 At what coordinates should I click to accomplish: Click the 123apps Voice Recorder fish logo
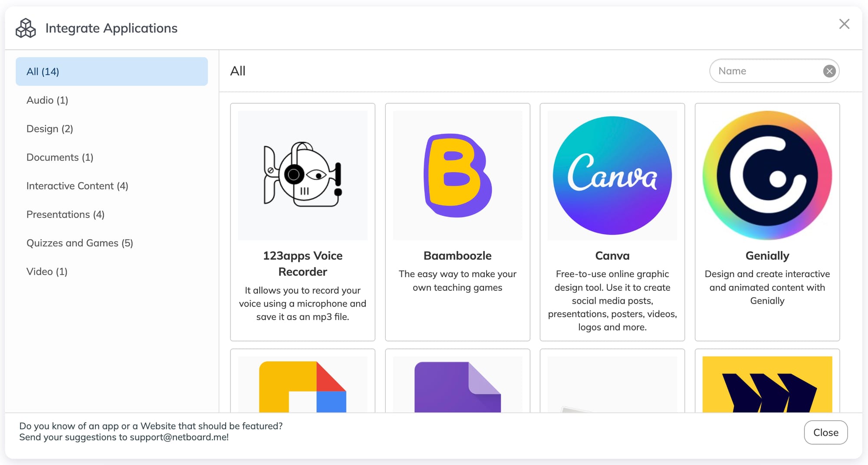302,175
